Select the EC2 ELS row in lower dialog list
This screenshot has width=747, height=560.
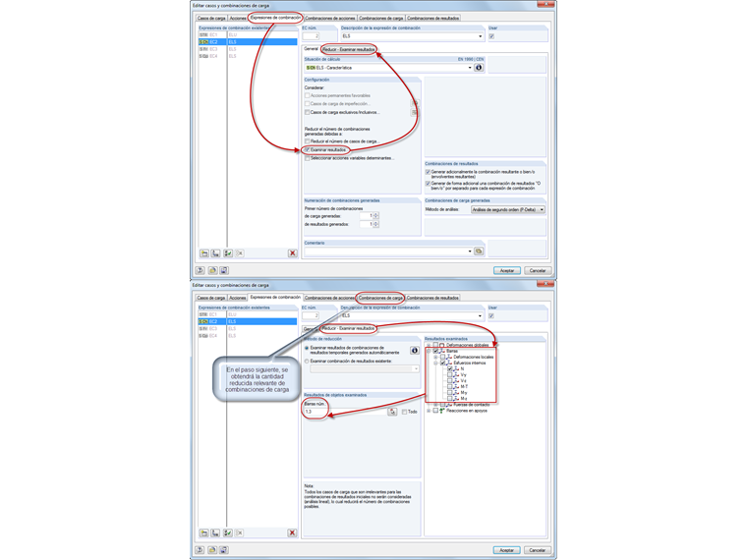[x=248, y=321]
